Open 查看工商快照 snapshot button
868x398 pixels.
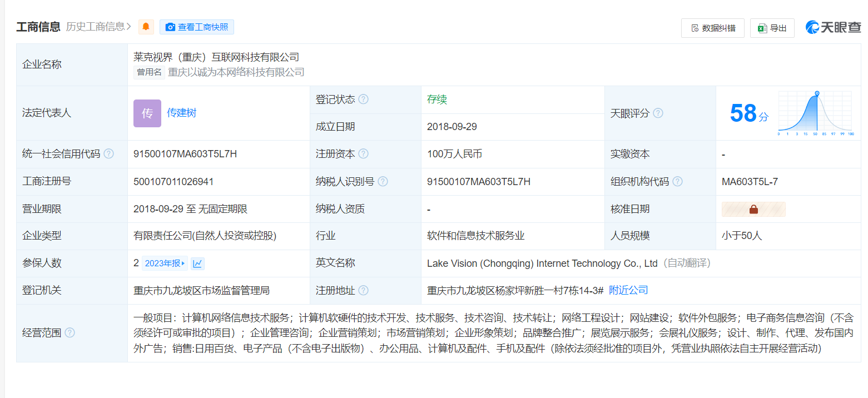(x=197, y=27)
